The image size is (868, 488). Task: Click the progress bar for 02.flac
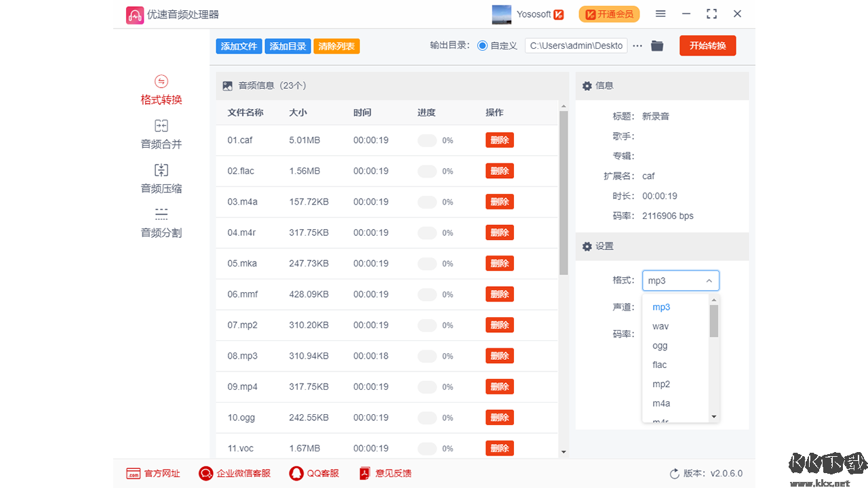pyautogui.click(x=427, y=171)
